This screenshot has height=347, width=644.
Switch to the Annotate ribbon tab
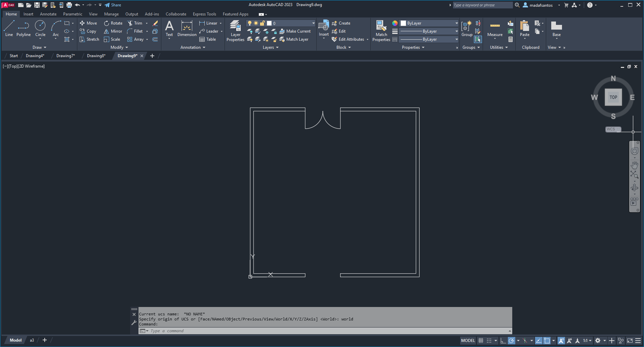click(x=48, y=14)
